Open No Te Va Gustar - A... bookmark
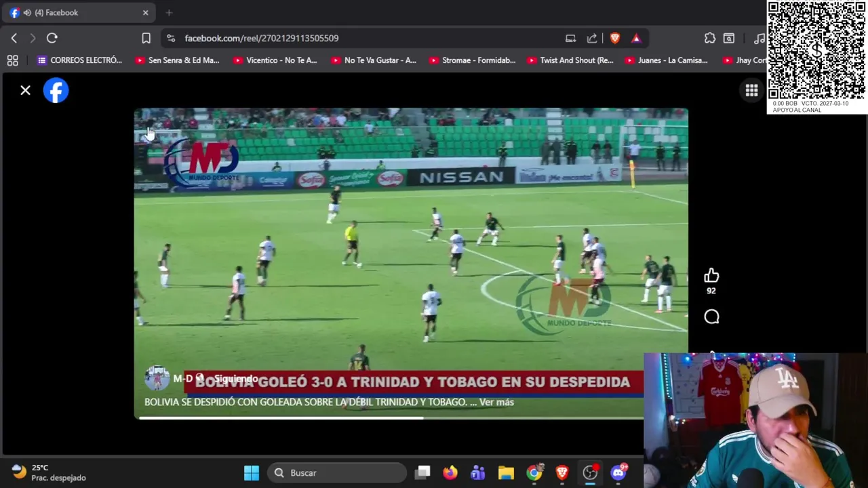The image size is (868, 488). click(373, 60)
